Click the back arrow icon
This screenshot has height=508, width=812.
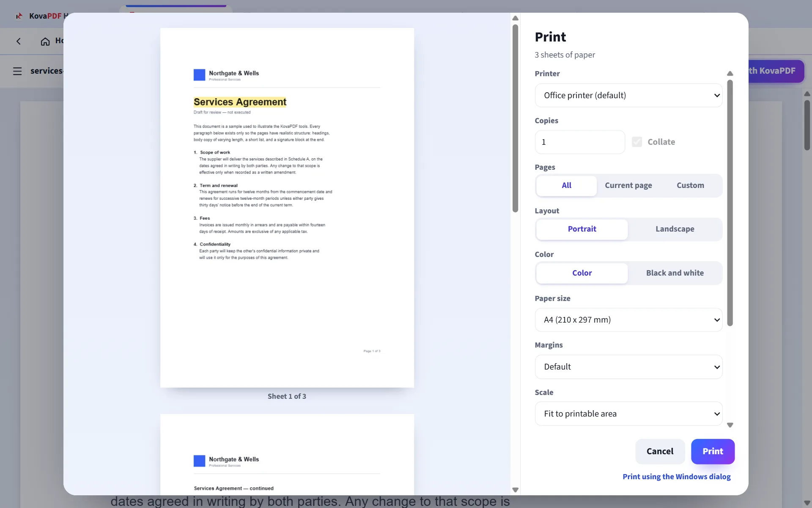[19, 41]
